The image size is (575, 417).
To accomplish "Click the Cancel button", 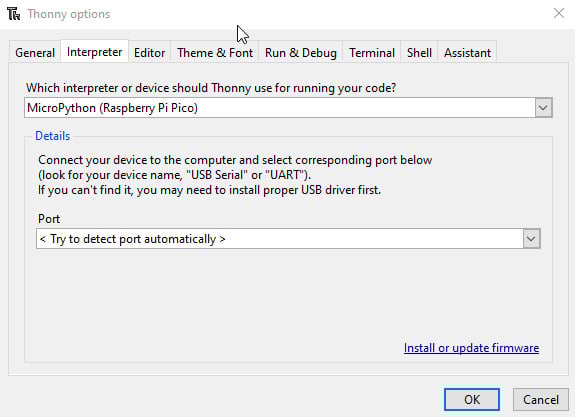I will 541,399.
